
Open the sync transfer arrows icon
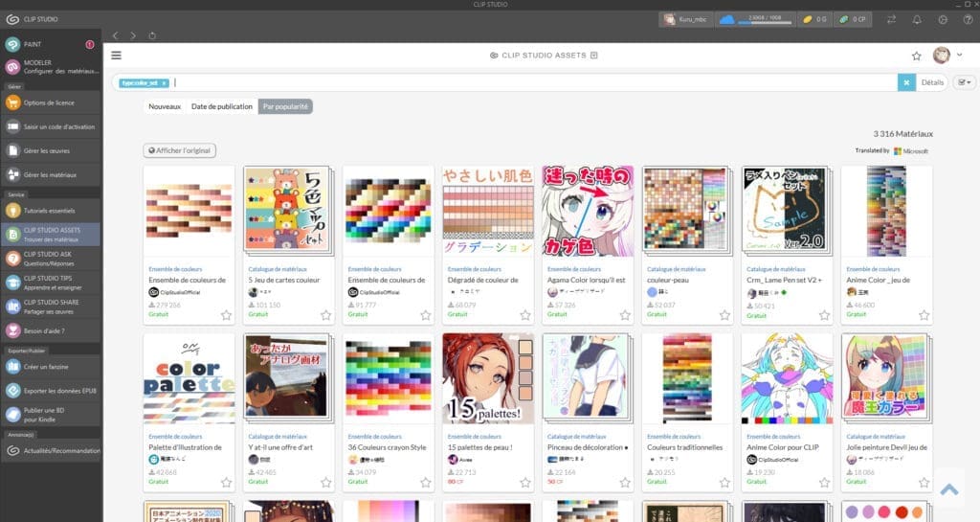pyautogui.click(x=891, y=19)
